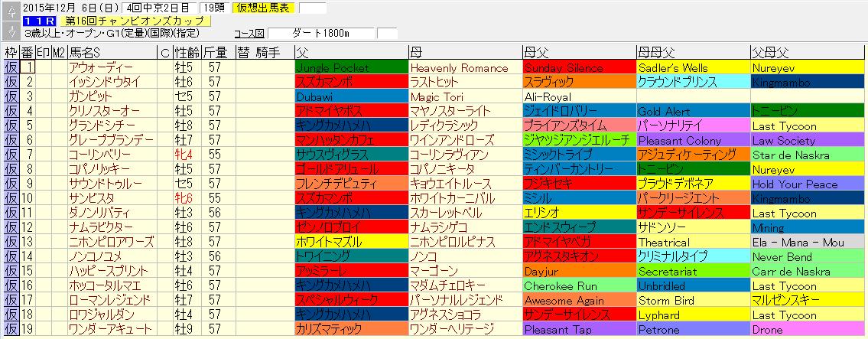868x339 pixels.
Task: Click the blue Dubawi sire cell
Action: (352, 96)
